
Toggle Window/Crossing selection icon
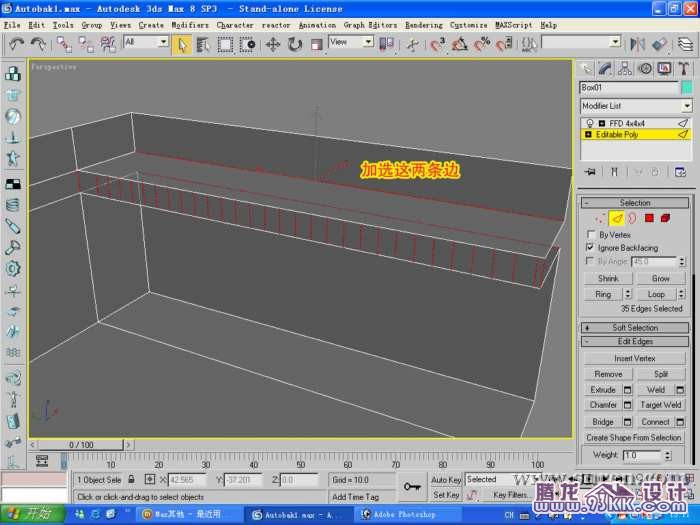point(247,44)
